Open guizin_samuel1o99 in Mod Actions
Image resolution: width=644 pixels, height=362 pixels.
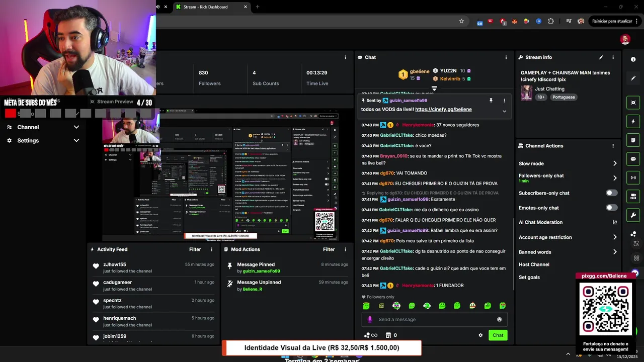[x=261, y=271]
